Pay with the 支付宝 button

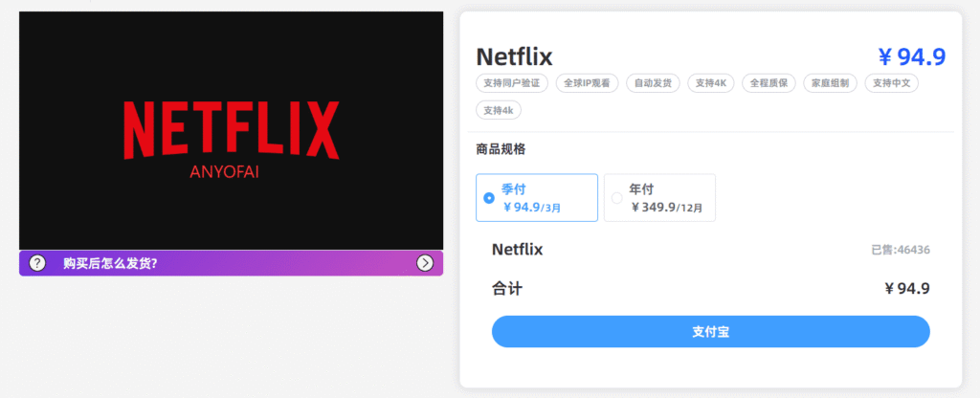click(711, 332)
